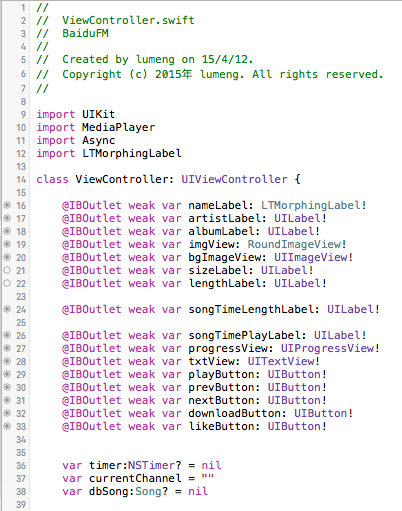Viewport: 402px width, 511px height.
Task: Click the bgImageView variable name
Action: coord(225,257)
